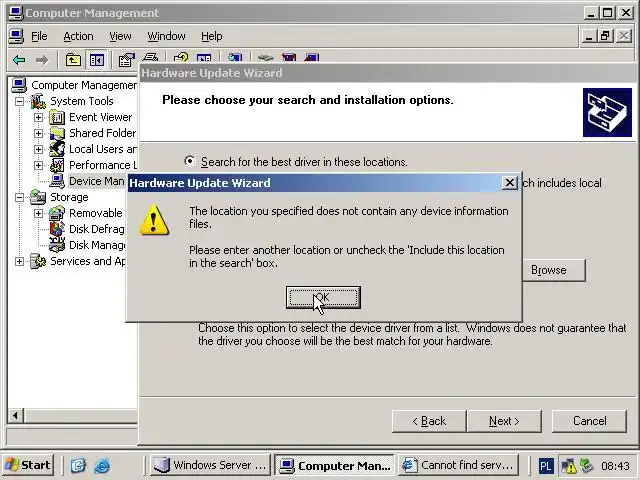This screenshot has width=640, height=480.
Task: Select the Computer Management root icon in tree
Action: pos(19,85)
